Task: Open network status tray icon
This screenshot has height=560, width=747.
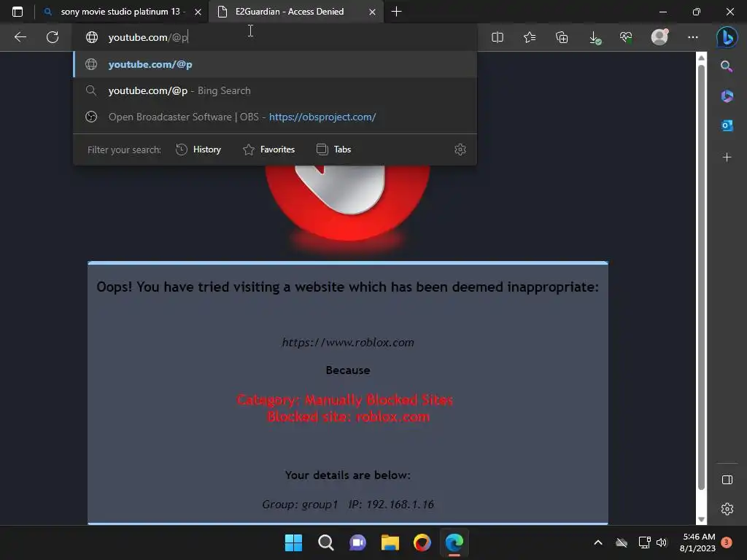Action: 645,542
